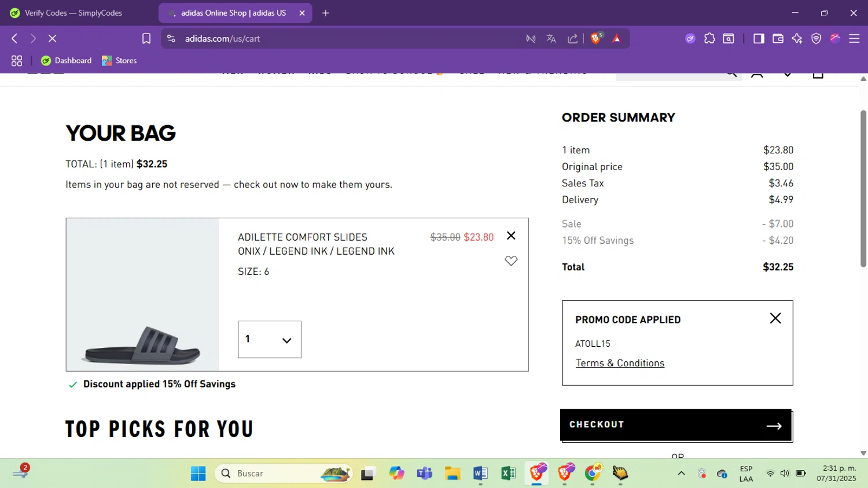Open Task View from taskbar
Screen dimensions: 868x488
pos(369,474)
